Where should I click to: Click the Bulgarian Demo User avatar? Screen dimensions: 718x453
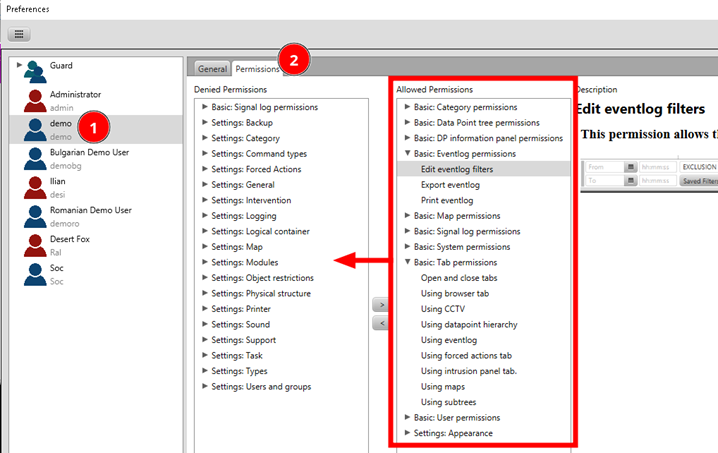(35, 158)
